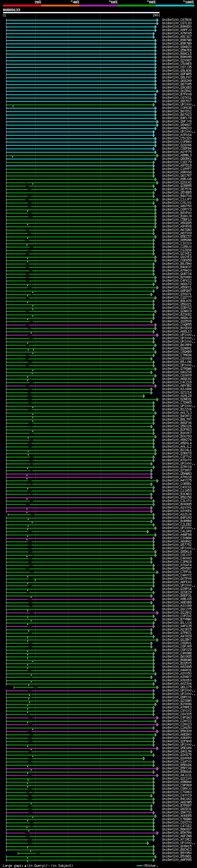Click the AU089133 query name label
The height and width of the screenshot is (868, 197).
[11, 10]
